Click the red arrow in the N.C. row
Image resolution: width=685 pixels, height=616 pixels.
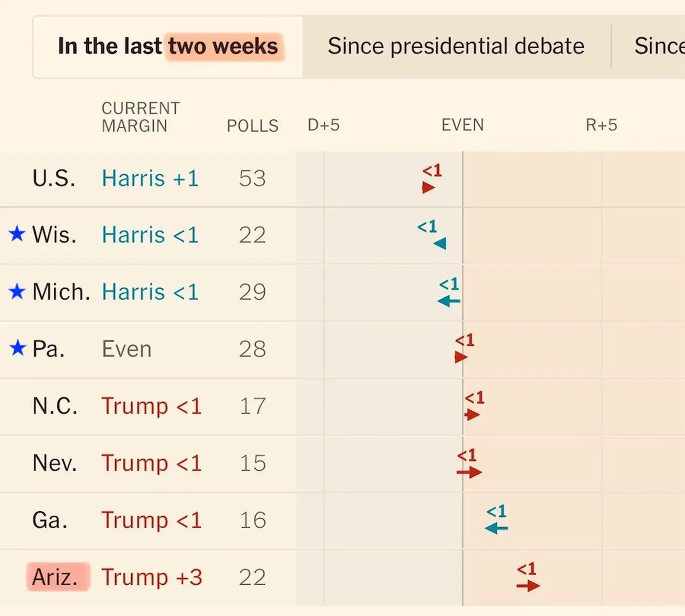(472, 415)
